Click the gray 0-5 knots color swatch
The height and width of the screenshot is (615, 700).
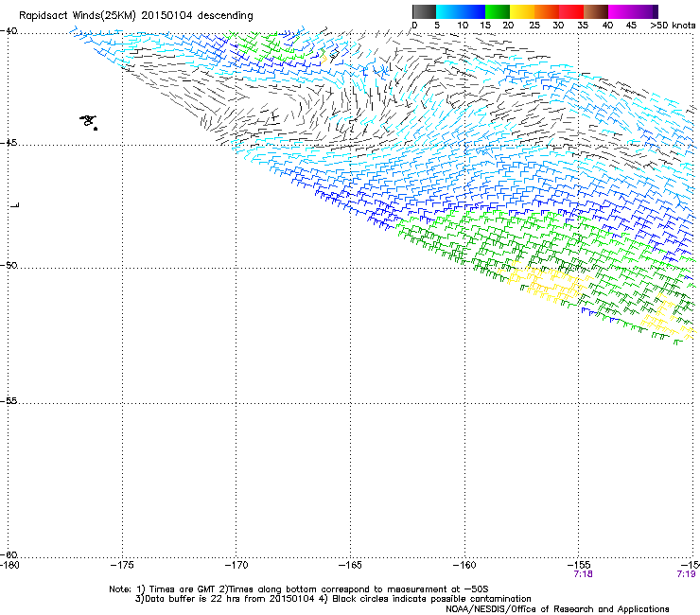point(424,11)
